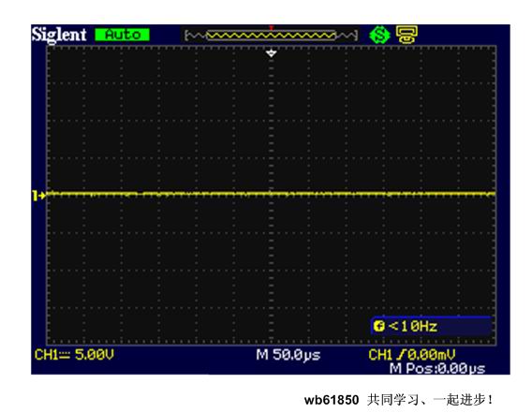Click the white horizontal trigger position arrow
The height and width of the screenshot is (413, 532).
click(271, 53)
